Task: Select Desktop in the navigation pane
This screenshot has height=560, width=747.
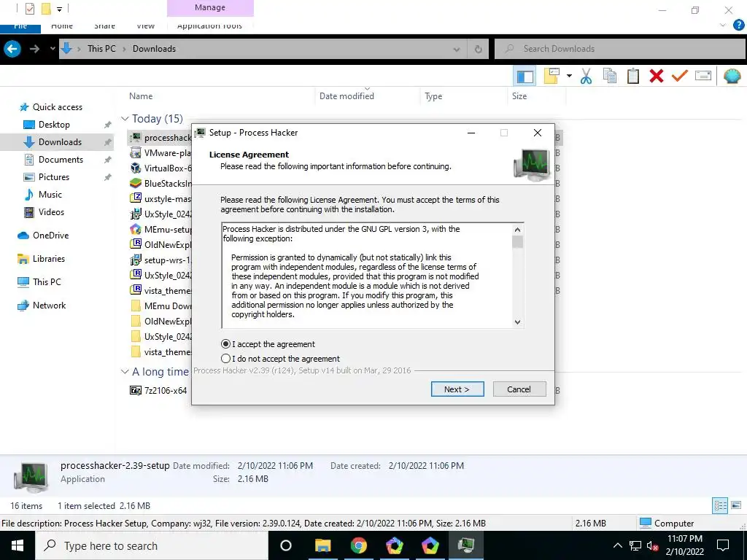Action: [54, 124]
